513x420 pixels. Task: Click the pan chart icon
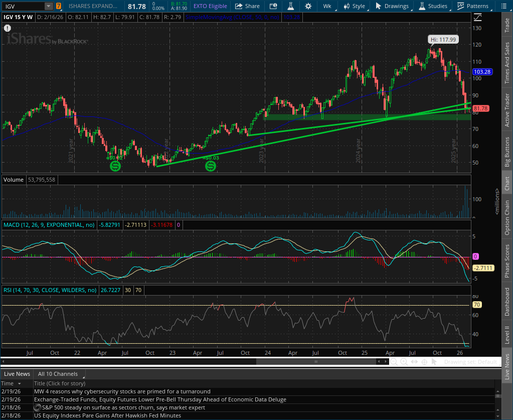coord(414,362)
